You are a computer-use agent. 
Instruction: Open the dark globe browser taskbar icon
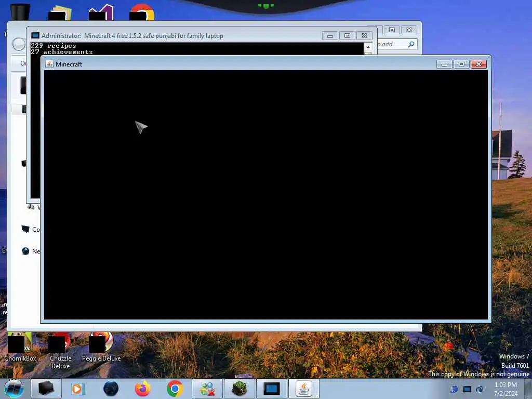pyautogui.click(x=111, y=389)
